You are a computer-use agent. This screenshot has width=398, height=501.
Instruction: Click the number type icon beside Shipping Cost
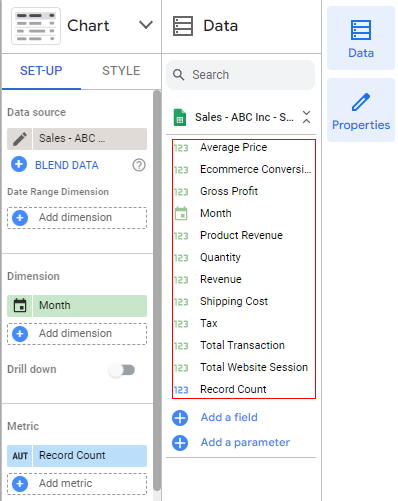181,302
